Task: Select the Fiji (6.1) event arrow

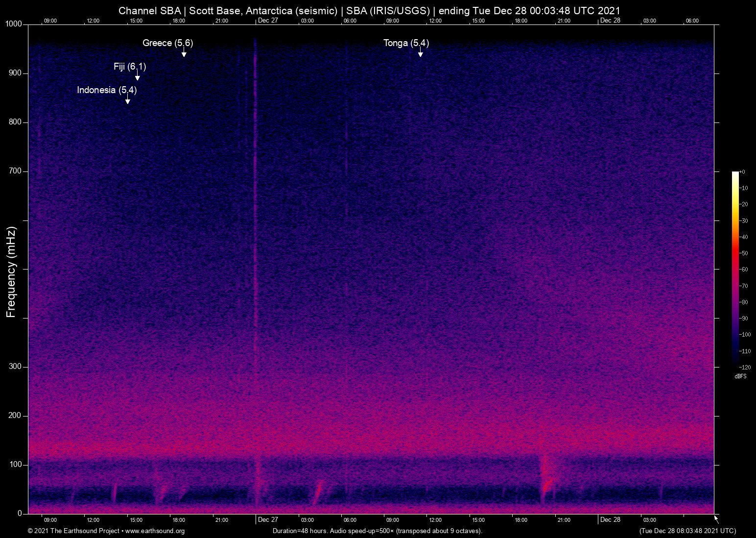Action: (x=138, y=77)
